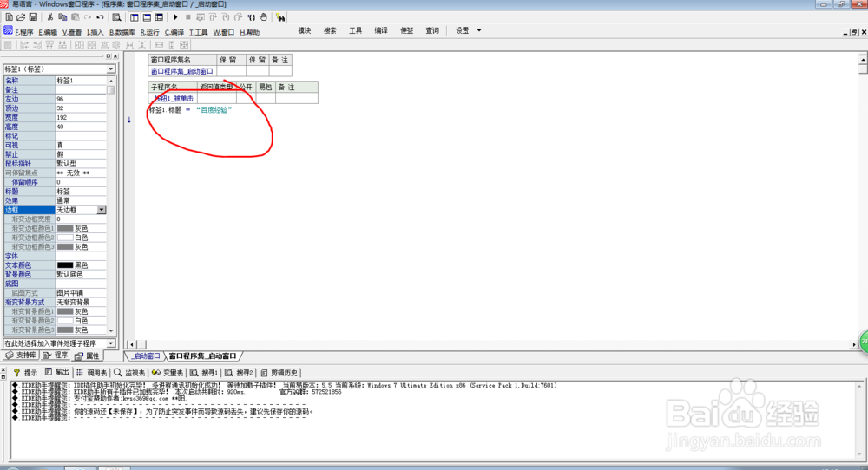Open the F.程序 menu

point(23,33)
